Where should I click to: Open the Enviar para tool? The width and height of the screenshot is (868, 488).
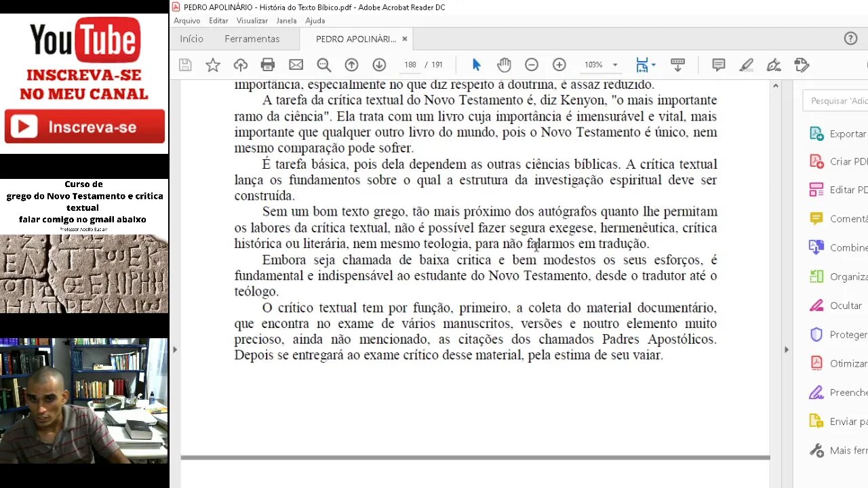[x=839, y=422]
